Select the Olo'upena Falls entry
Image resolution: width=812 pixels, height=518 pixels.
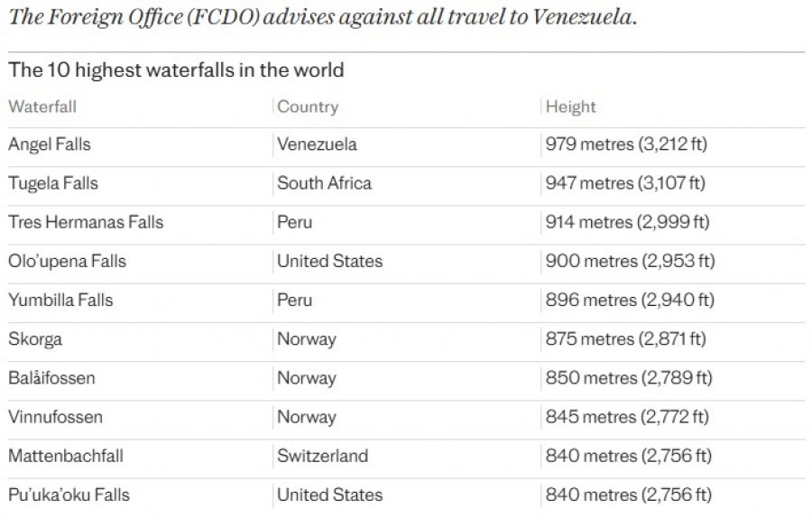point(68,261)
